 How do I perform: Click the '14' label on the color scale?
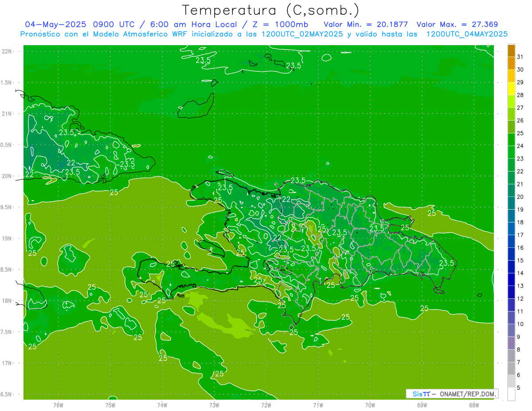(520, 273)
